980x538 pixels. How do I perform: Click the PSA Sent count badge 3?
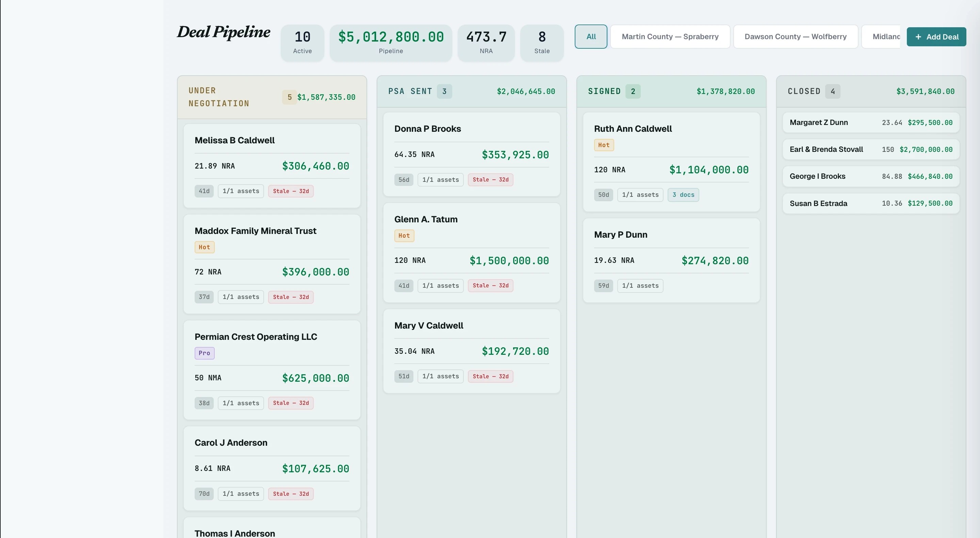coord(444,91)
